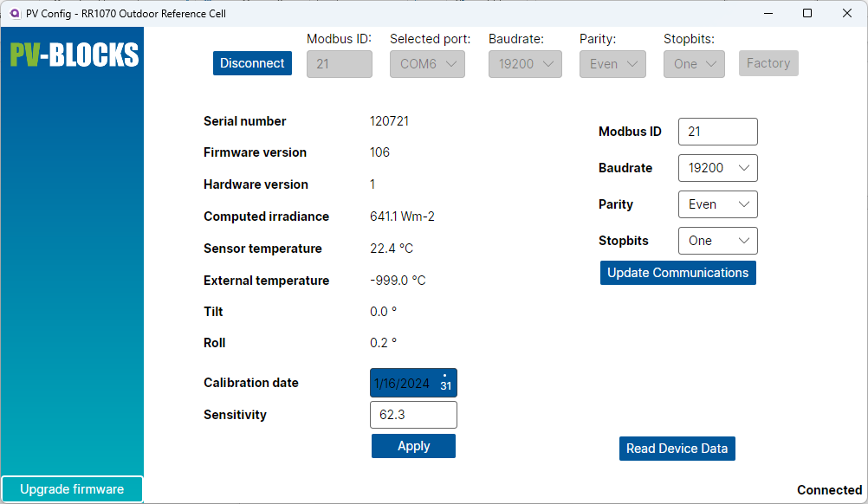Click Read Device Data button
This screenshot has width=868, height=504.
677,449
